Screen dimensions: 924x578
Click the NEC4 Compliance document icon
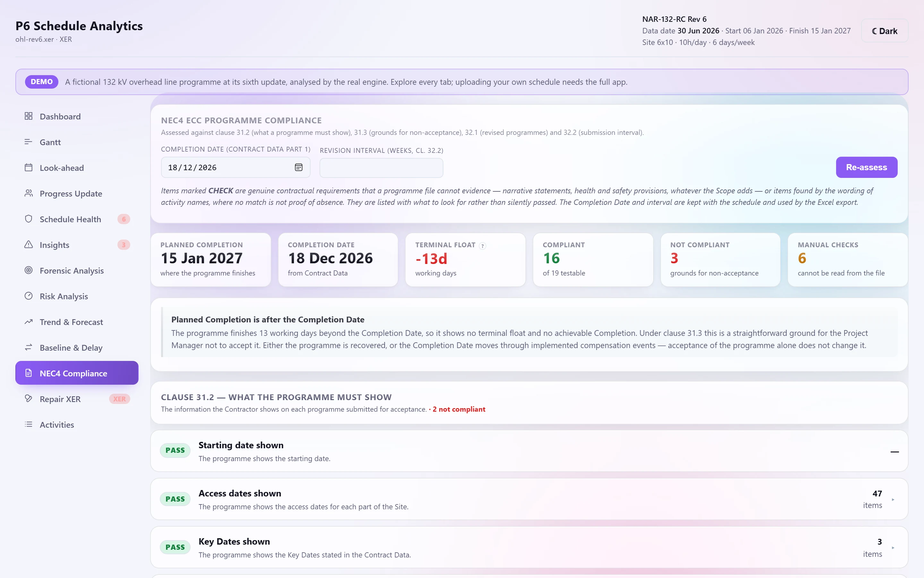pyautogui.click(x=29, y=373)
